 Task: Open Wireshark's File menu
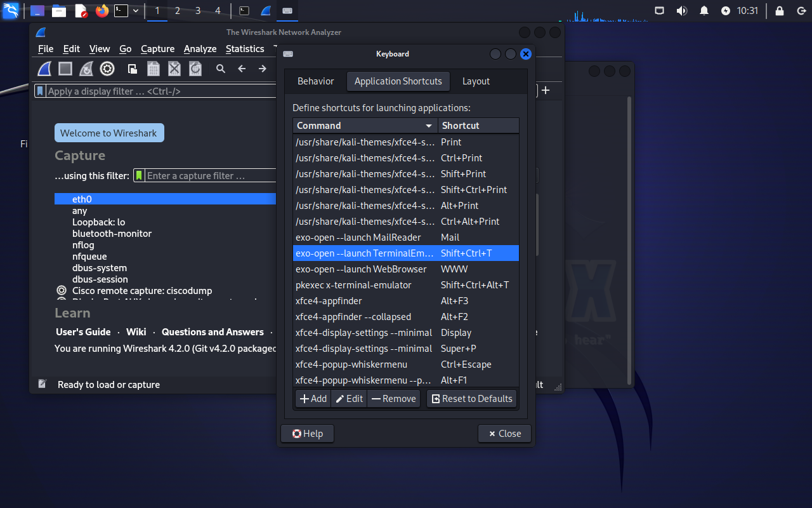(x=46, y=49)
